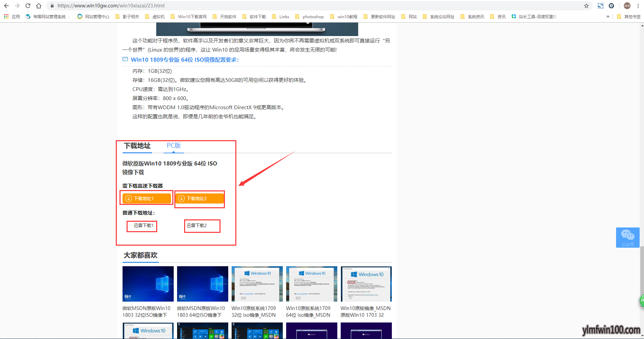Click the orange 下载地址1 button
The image size is (644, 339).
coord(147,198)
